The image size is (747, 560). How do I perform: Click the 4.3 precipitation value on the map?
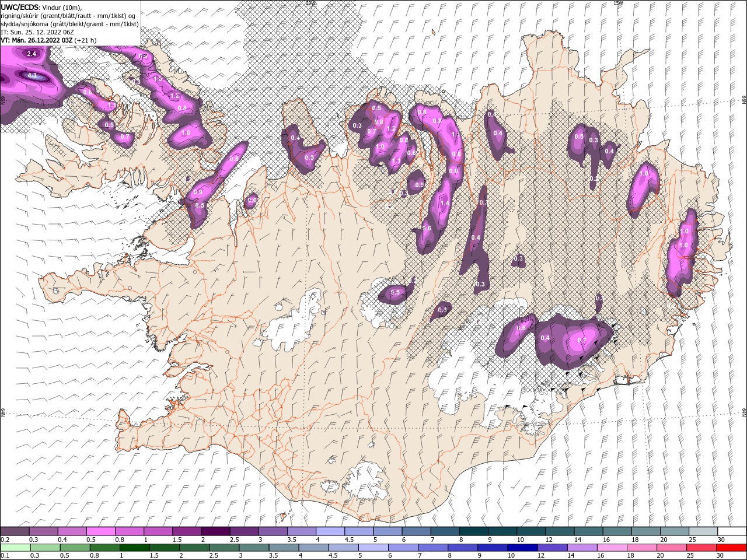coord(32,76)
